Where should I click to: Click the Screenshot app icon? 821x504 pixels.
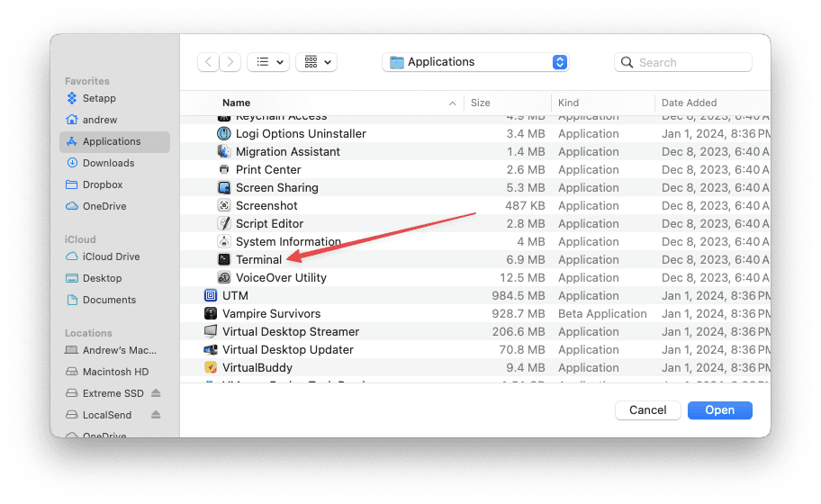223,206
